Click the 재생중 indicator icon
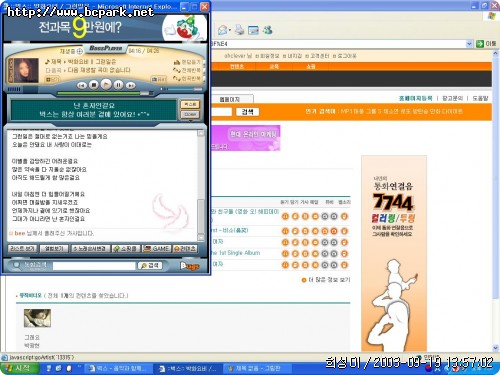This screenshot has width=500, height=375. pos(79,51)
